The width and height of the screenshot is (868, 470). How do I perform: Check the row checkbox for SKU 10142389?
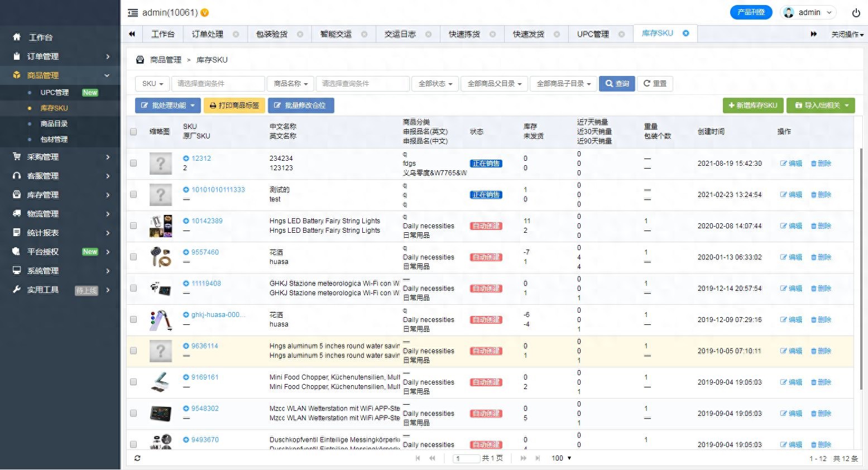coord(133,226)
